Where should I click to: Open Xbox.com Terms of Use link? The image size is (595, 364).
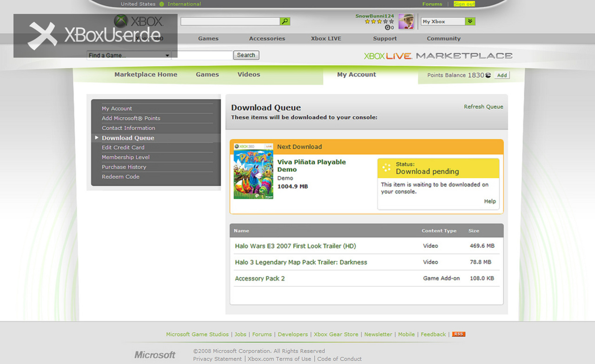pyautogui.click(x=279, y=359)
